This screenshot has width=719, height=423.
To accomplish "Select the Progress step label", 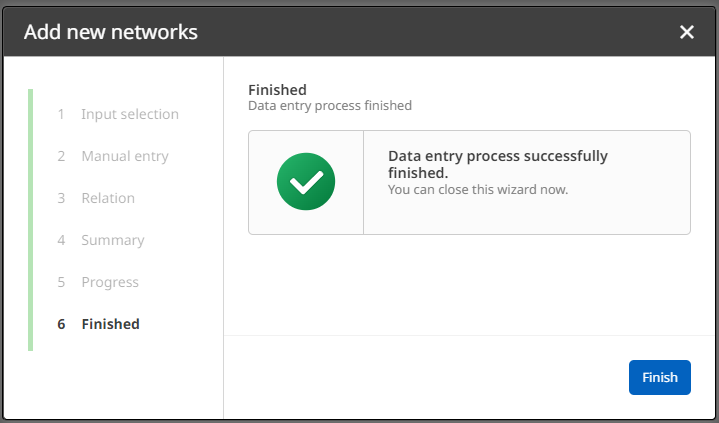I will [110, 282].
